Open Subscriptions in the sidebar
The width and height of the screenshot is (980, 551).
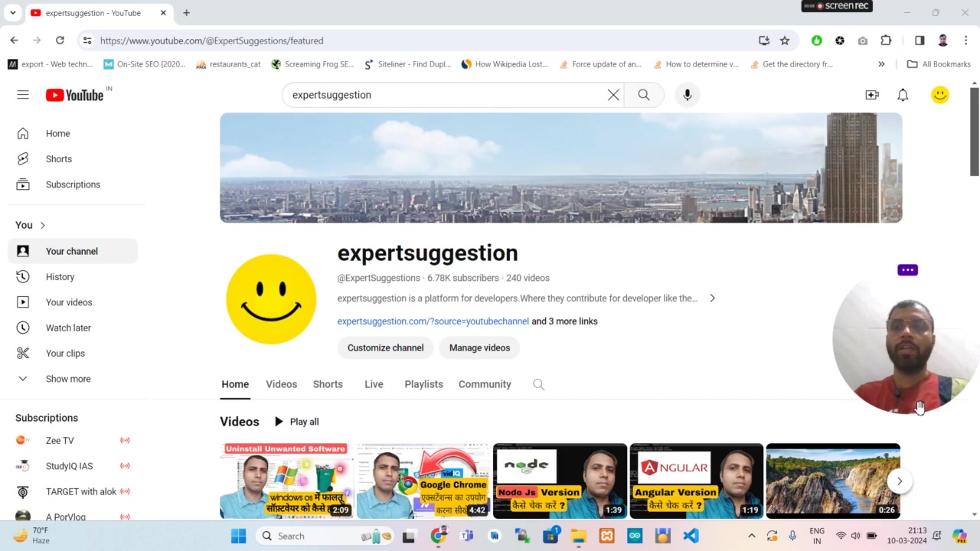click(73, 184)
